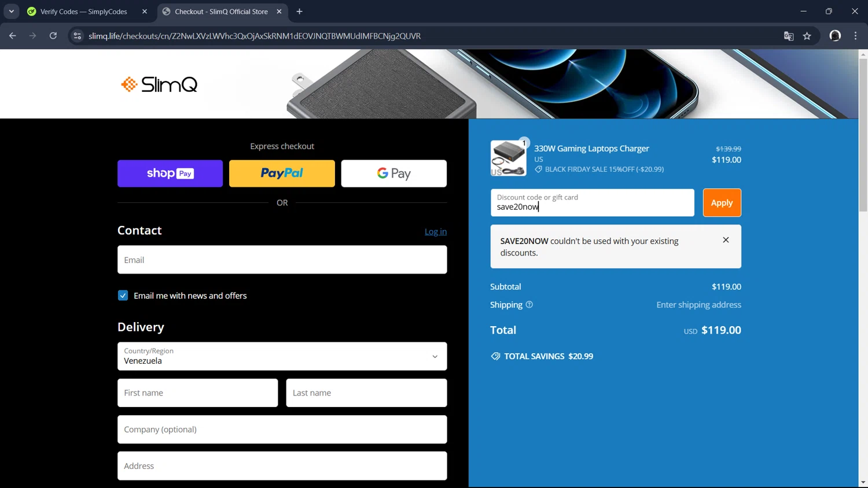Click the SlimQ logo

pyautogui.click(x=159, y=84)
